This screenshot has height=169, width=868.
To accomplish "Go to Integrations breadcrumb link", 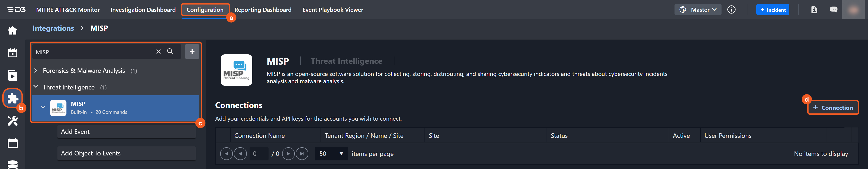I will [53, 28].
